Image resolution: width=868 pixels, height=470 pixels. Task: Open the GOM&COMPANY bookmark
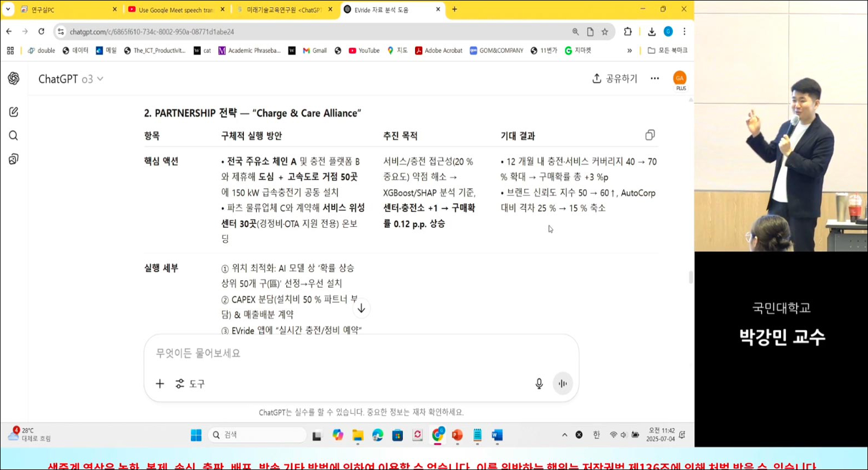tap(496, 50)
